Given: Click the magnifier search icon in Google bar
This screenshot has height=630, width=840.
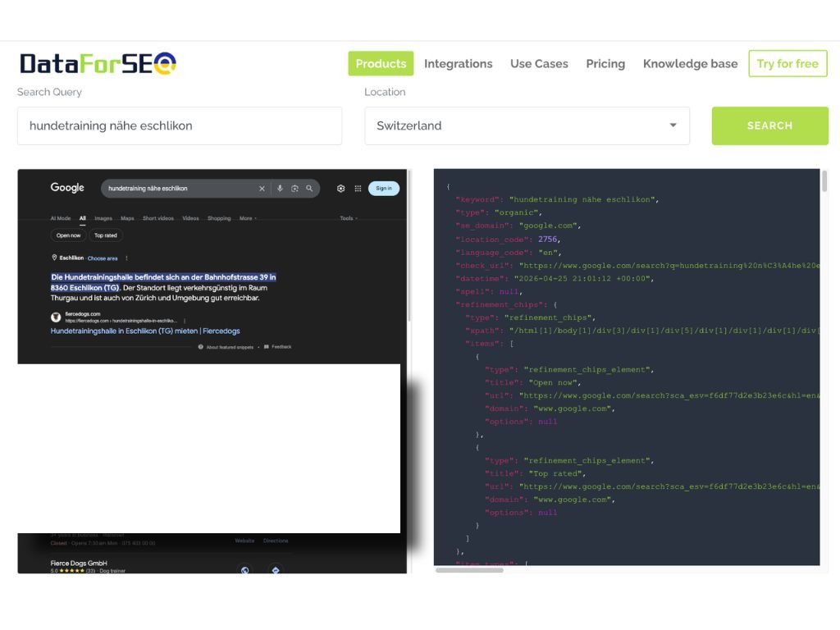Looking at the screenshot, I should pos(309,189).
